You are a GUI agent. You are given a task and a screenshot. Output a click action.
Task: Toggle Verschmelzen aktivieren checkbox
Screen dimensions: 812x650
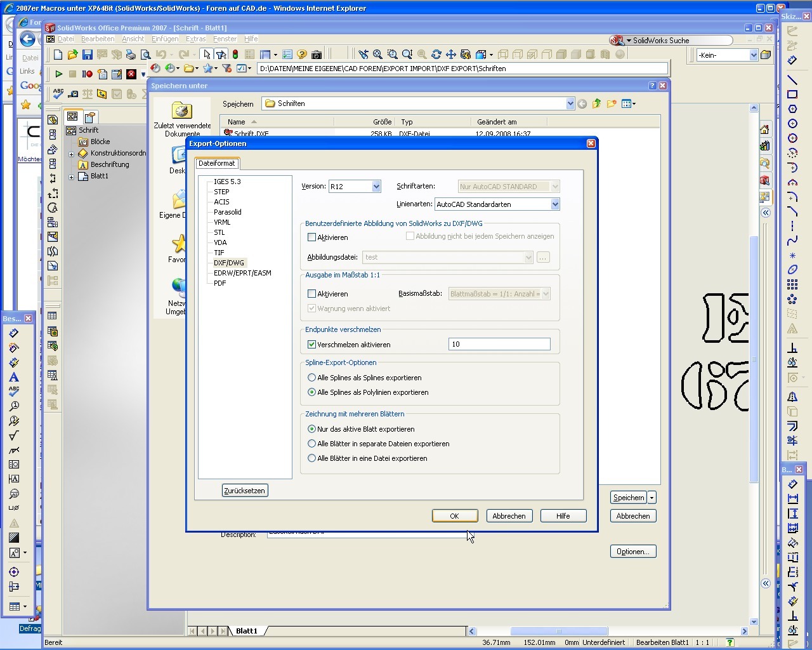(x=311, y=345)
